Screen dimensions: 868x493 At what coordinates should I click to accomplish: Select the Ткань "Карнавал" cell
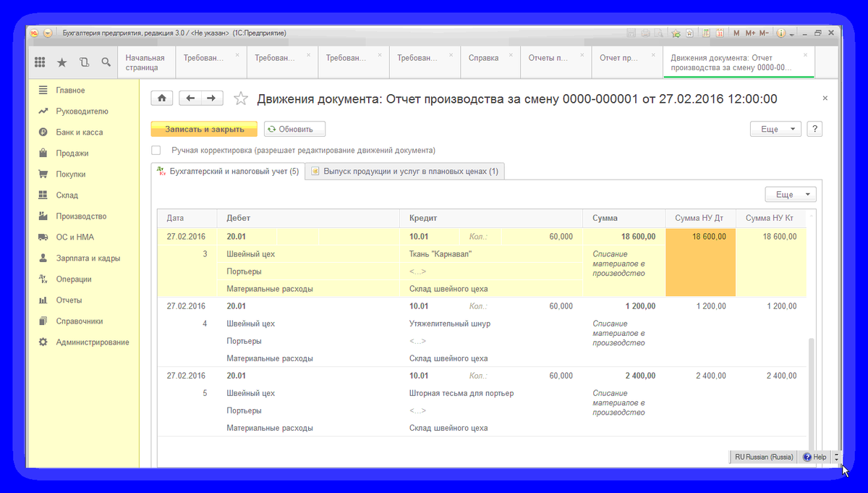point(491,254)
